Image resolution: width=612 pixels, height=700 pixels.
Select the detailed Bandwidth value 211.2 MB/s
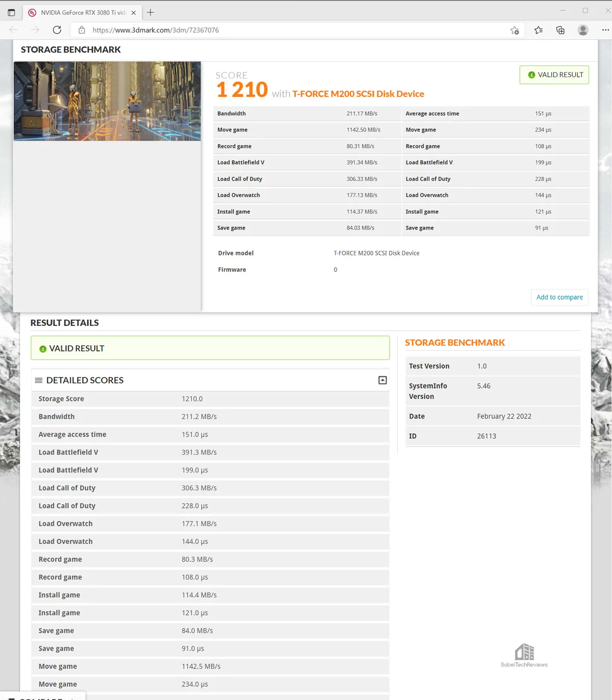pyautogui.click(x=199, y=417)
